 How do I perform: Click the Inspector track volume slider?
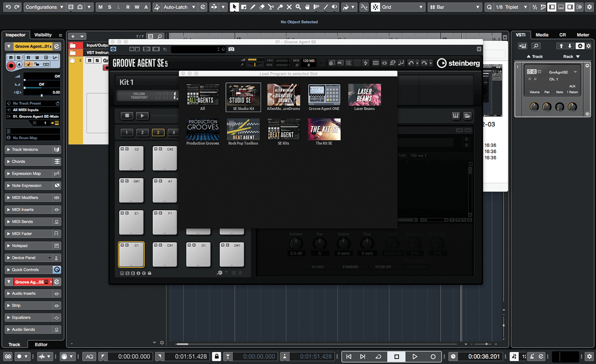[42, 80]
